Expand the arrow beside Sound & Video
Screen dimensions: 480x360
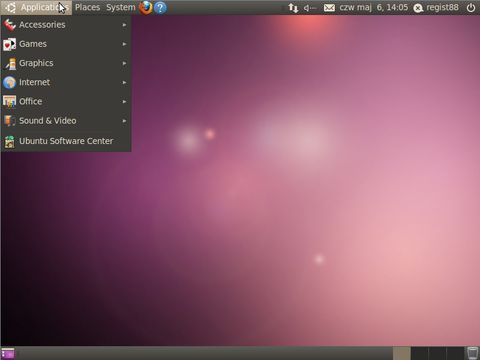tap(124, 121)
